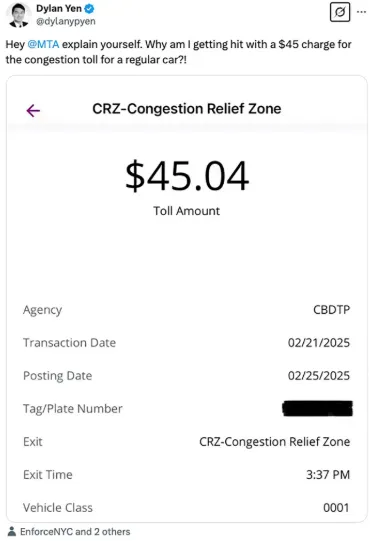Screen dimensions: 371x541
Task: Open the three-dot more options menu
Action: coord(361,12)
